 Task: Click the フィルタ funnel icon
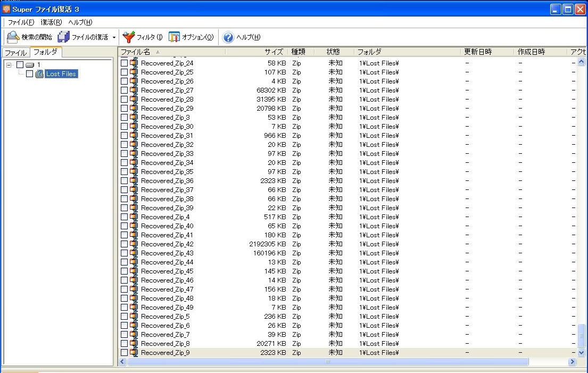tap(129, 37)
